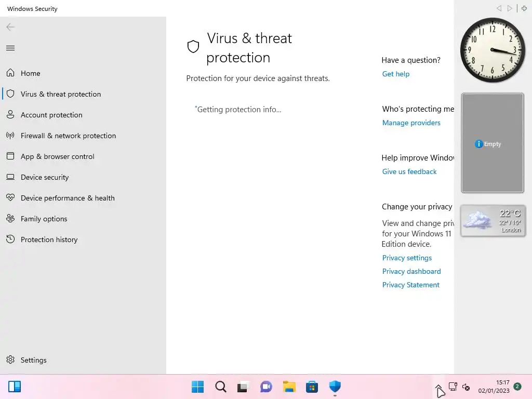Click next gadget page arrow

point(509,8)
